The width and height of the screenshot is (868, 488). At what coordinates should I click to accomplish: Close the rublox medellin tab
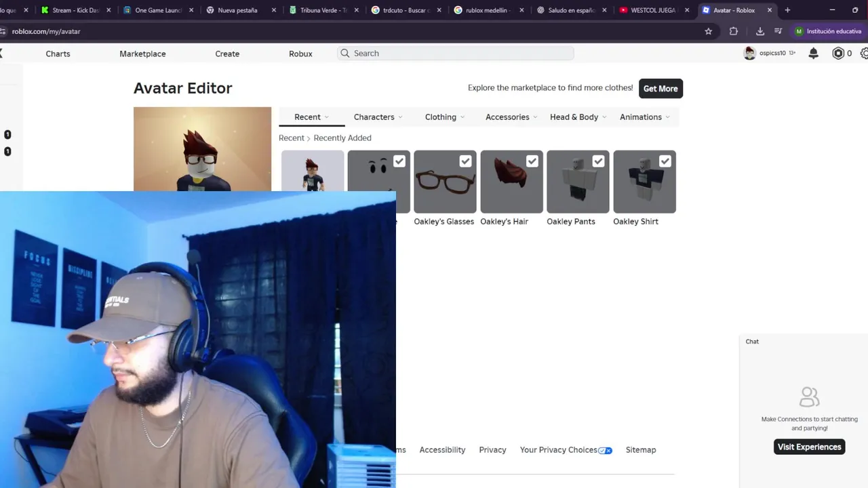coord(521,10)
